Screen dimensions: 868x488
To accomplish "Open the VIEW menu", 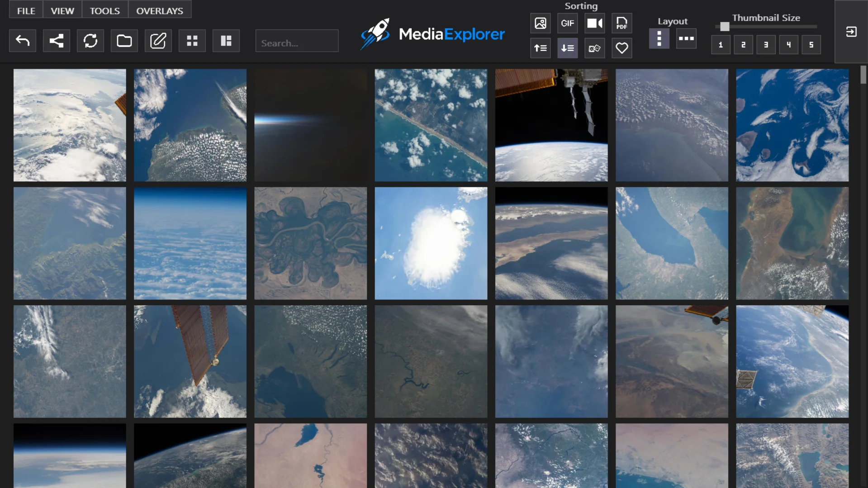I will (x=62, y=10).
